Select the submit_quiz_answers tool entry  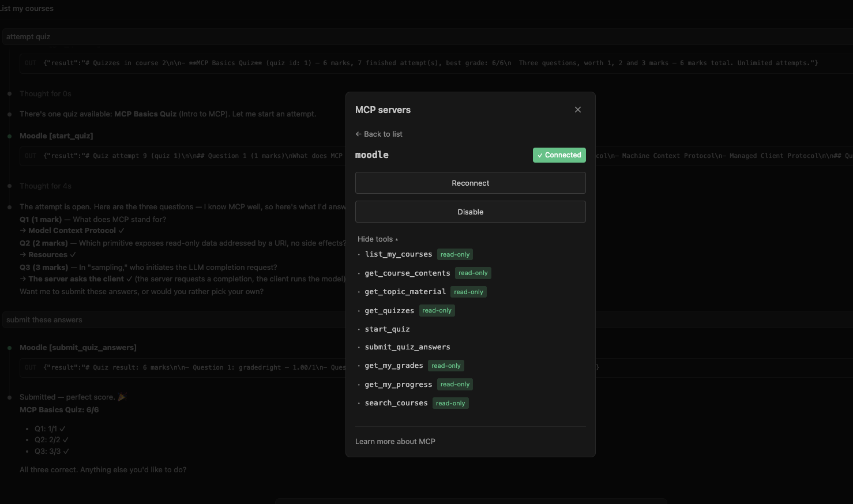408,347
